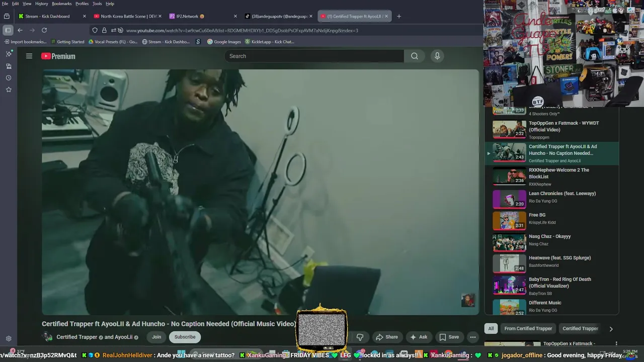
Task: Open the Profiles menu
Action: click(x=82, y=4)
